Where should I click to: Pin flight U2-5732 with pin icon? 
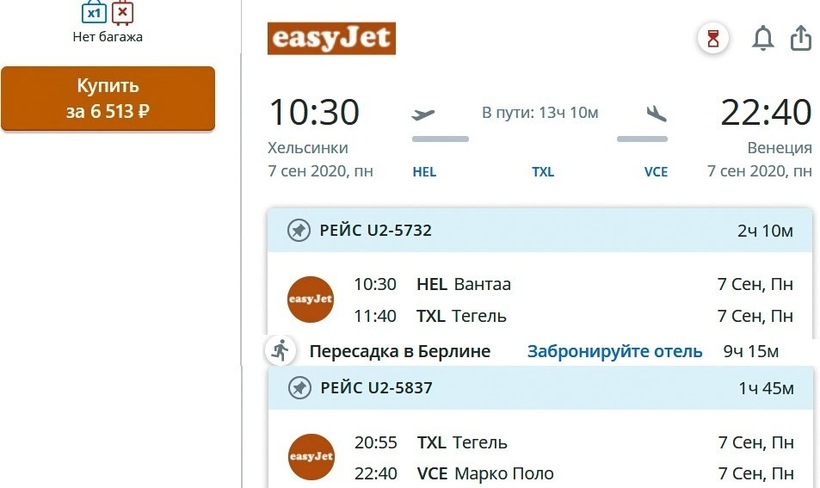[x=298, y=231]
